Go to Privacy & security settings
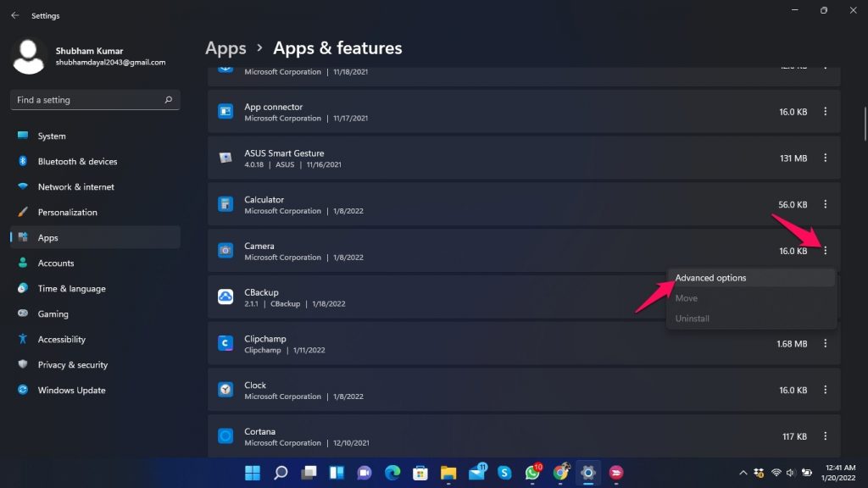The image size is (868, 488). coord(72,365)
